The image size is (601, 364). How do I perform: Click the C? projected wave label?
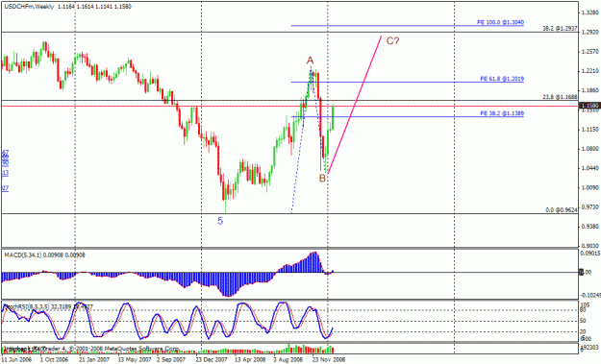(392, 41)
